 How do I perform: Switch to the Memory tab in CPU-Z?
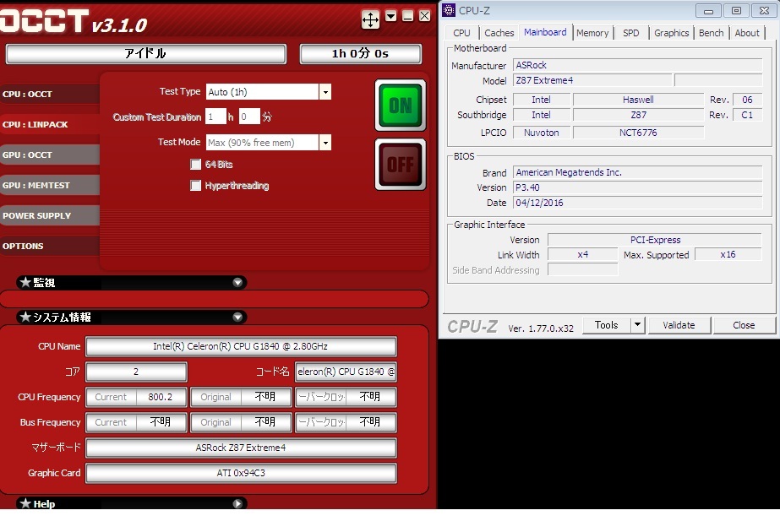[x=592, y=33]
